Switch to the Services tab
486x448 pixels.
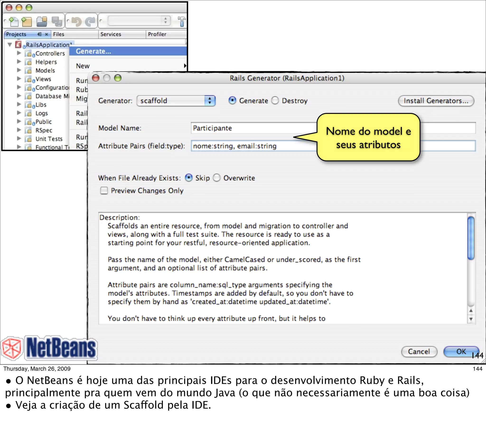coord(111,34)
